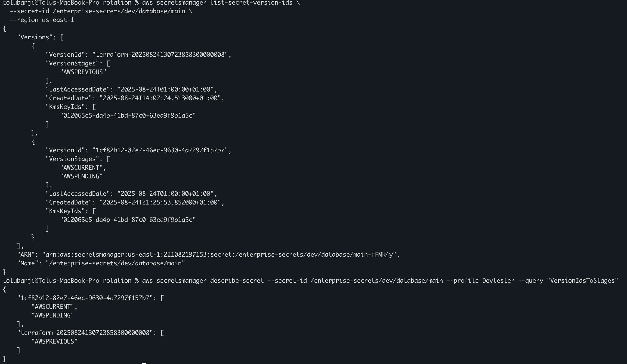The image size is (627, 364).
Task: Click the first LastAccessedDate value
Action: (165, 89)
